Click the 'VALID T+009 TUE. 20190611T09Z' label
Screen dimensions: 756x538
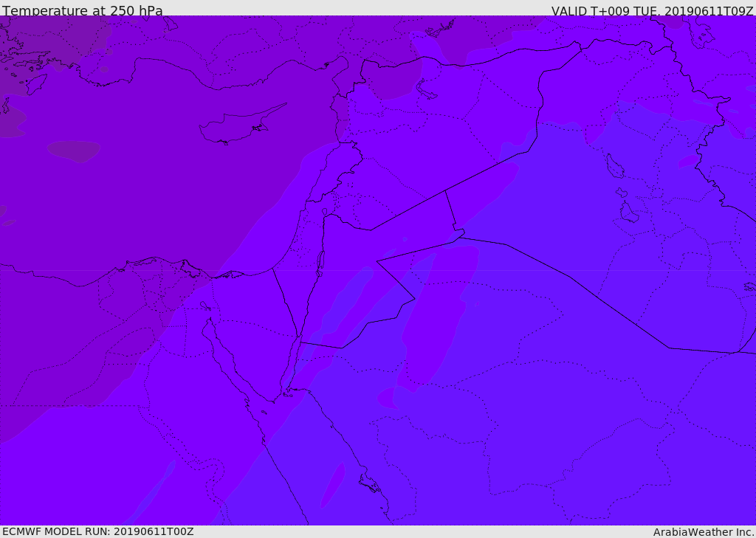653,11
